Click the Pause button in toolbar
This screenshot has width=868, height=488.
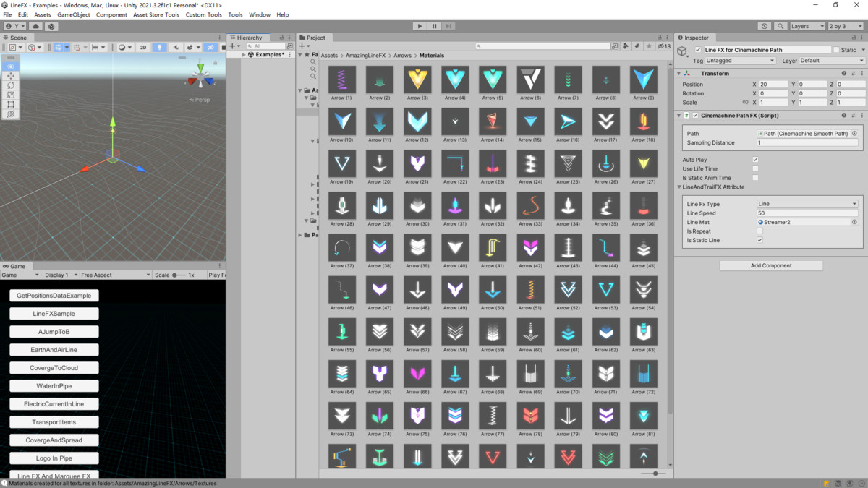pos(434,26)
